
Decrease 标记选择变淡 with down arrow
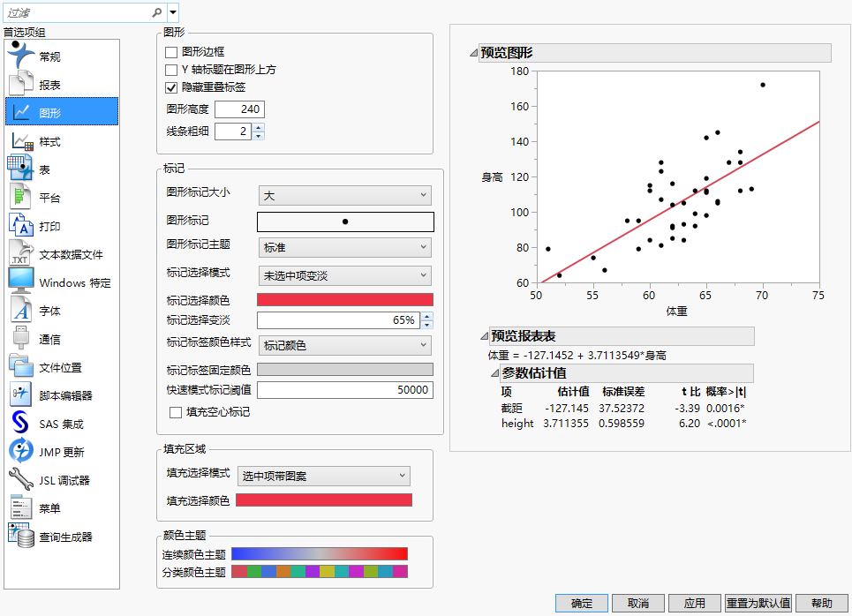(427, 325)
